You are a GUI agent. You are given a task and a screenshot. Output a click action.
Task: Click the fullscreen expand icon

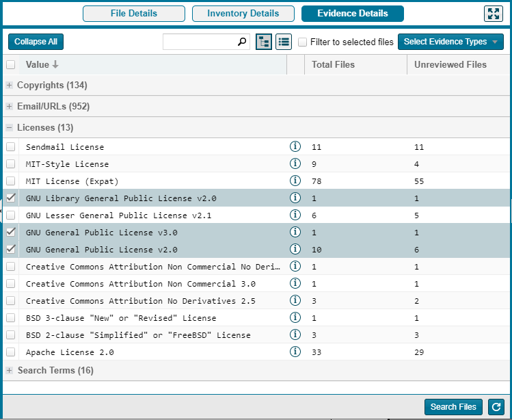[x=493, y=14]
